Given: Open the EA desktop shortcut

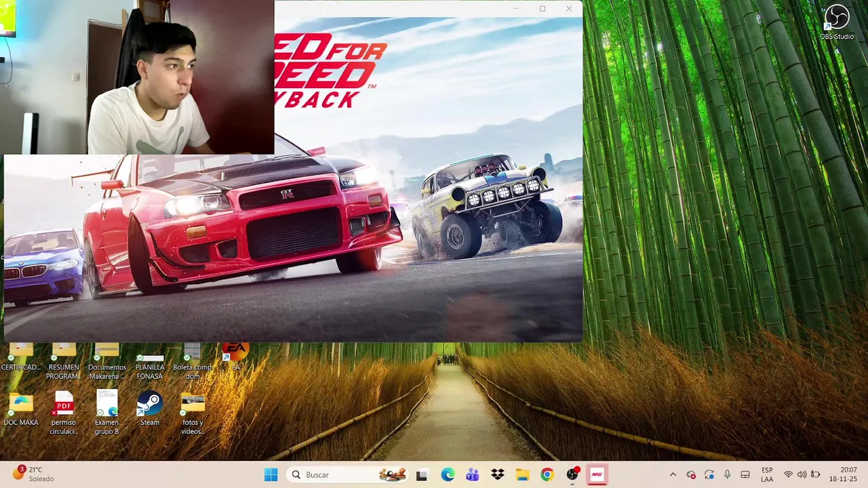Looking at the screenshot, I should click(235, 357).
